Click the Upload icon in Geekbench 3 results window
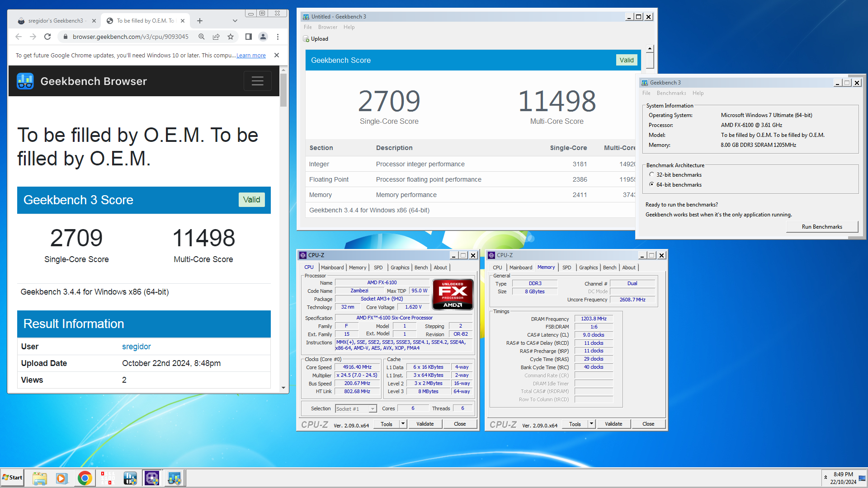Viewport: 868px width, 488px height. [306, 39]
